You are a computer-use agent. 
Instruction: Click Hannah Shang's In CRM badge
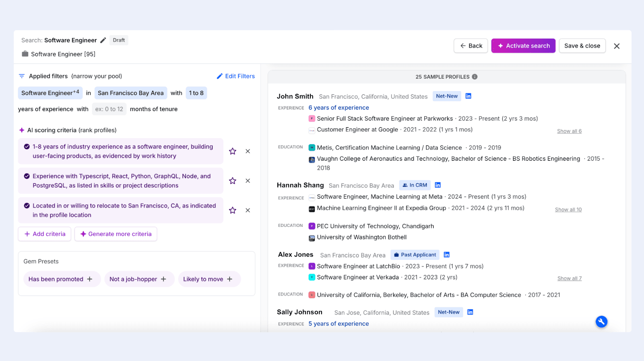[415, 185]
